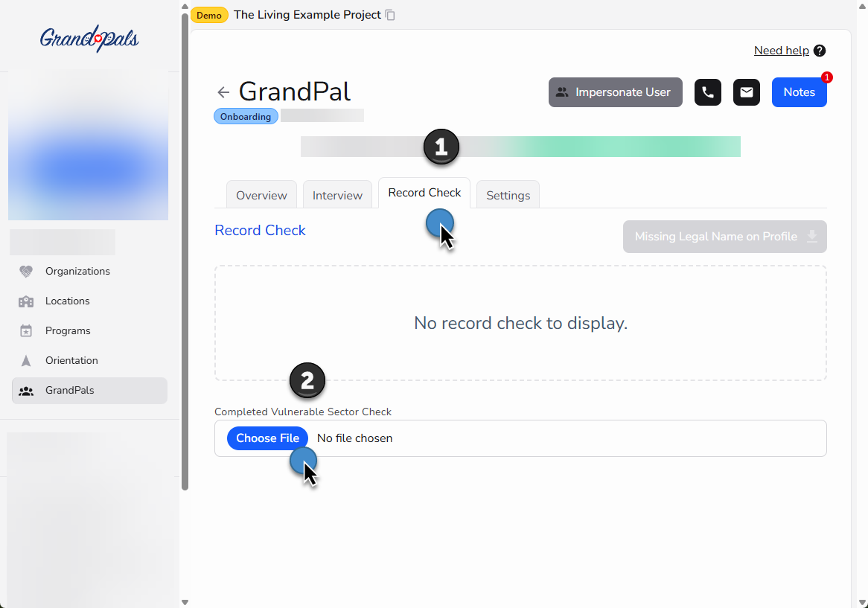Image resolution: width=868 pixels, height=608 pixels.
Task: Select the Record Check tab
Action: (x=424, y=193)
